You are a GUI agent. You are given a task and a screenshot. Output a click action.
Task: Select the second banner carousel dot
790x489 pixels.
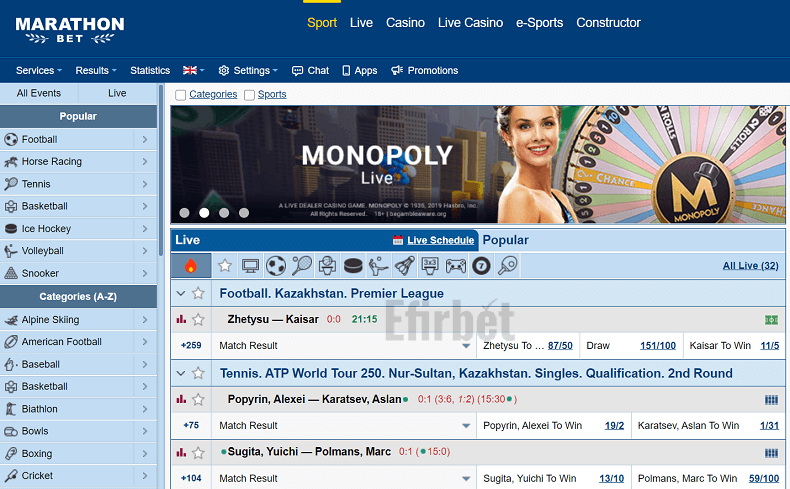click(x=204, y=213)
